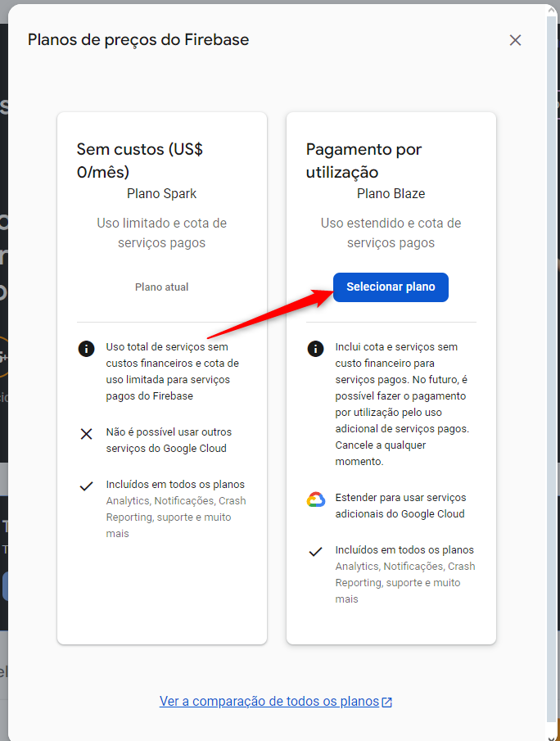Click the checkmark icon in the Blaze plan card
Viewport: 560px width, 741px height.
tap(315, 552)
